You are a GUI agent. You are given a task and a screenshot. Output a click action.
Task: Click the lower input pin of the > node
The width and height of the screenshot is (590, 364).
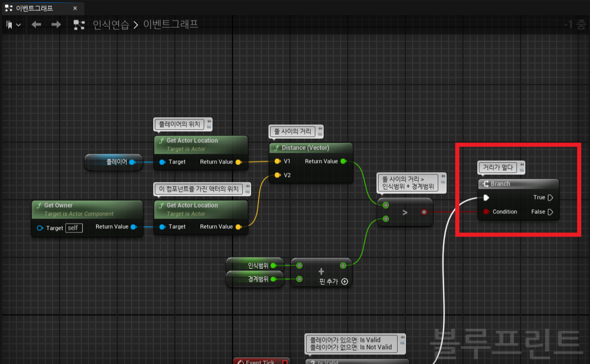click(x=386, y=219)
